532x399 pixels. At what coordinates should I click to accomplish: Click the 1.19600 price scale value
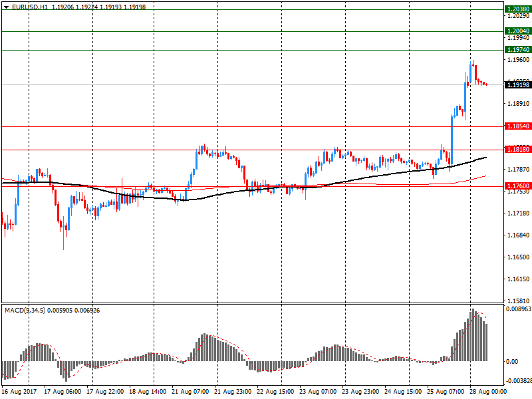pyautogui.click(x=518, y=60)
